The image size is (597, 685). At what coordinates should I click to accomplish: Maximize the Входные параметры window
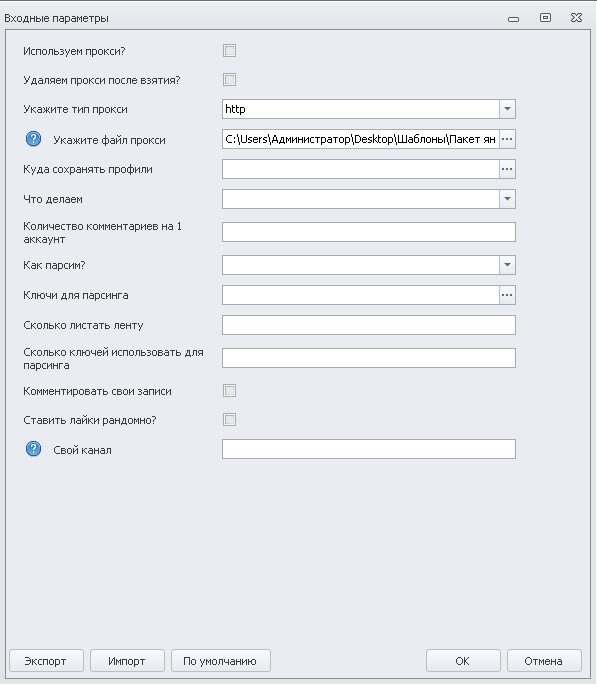pyautogui.click(x=545, y=17)
